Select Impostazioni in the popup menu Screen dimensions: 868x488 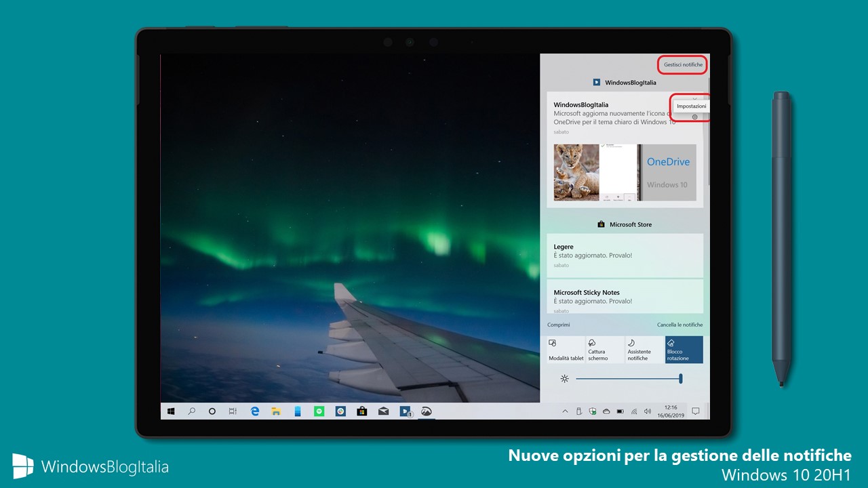(691, 106)
